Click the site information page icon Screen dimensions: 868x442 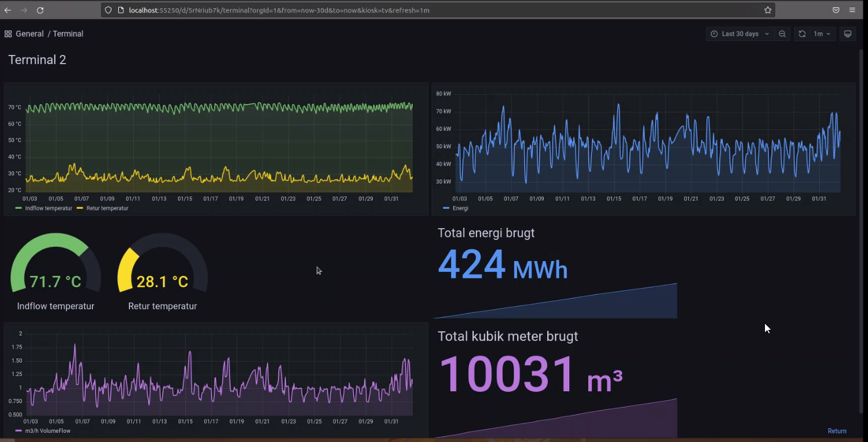120,10
